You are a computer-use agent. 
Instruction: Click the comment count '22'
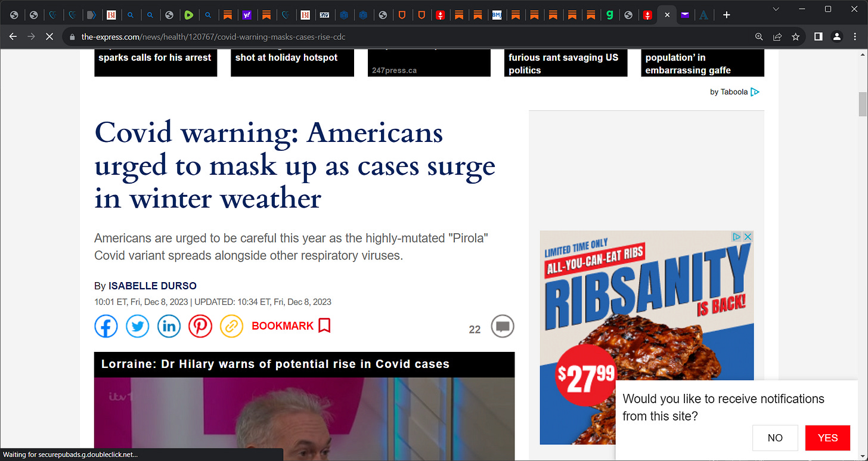coord(475,329)
